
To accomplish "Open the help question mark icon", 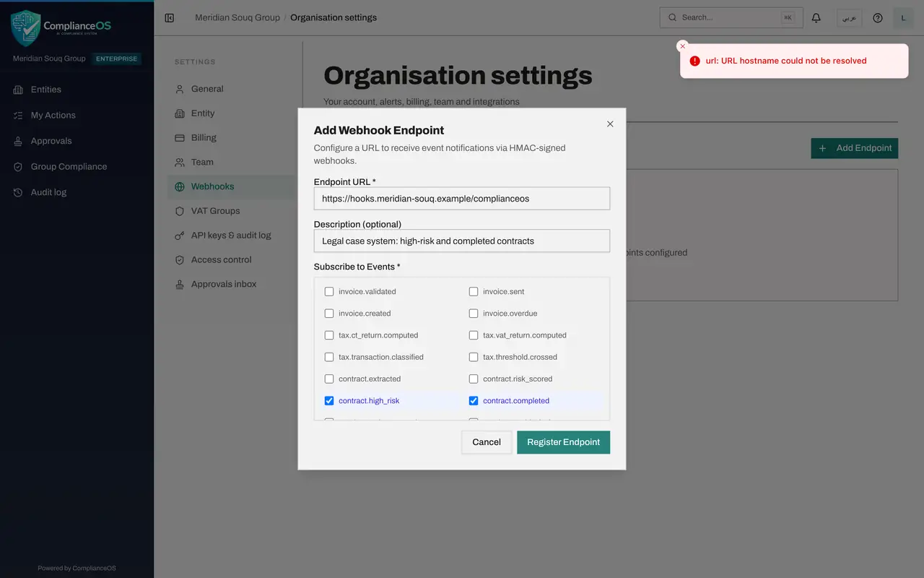I will point(878,17).
